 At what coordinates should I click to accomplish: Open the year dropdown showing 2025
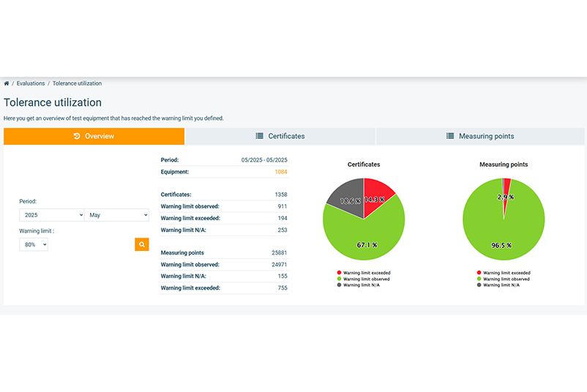52,215
